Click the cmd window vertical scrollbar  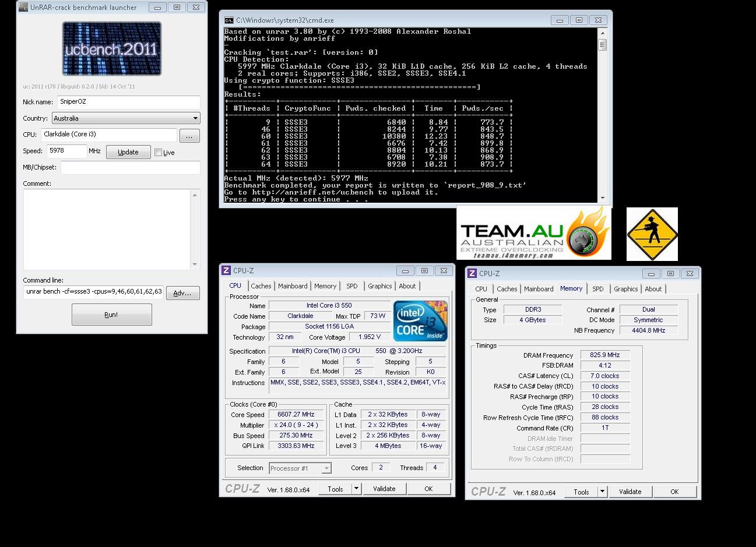[x=602, y=117]
